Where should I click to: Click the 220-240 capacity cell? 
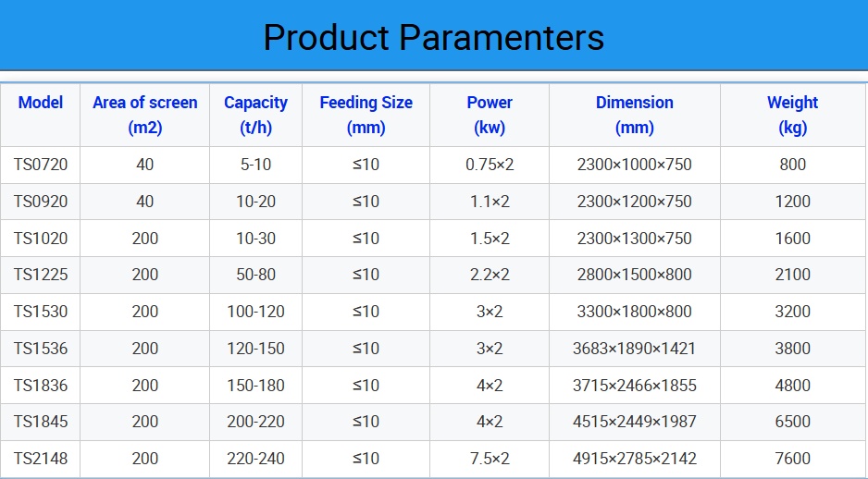(255, 459)
